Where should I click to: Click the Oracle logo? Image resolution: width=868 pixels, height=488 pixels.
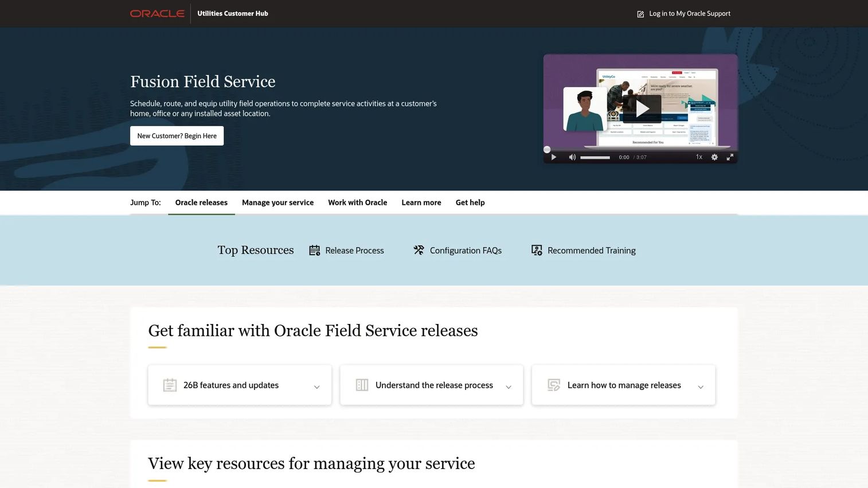[x=157, y=13]
